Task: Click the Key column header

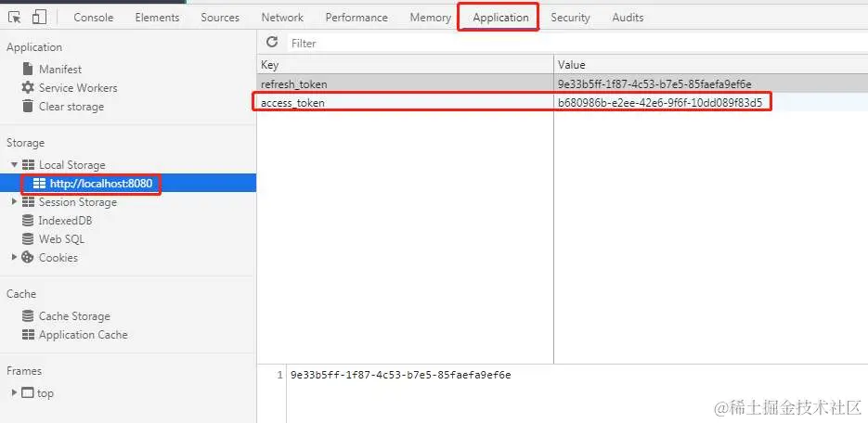Action: click(405, 65)
